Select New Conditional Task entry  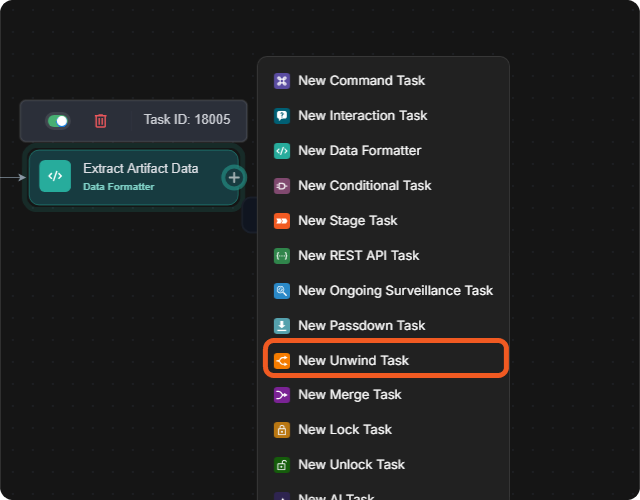(383, 186)
